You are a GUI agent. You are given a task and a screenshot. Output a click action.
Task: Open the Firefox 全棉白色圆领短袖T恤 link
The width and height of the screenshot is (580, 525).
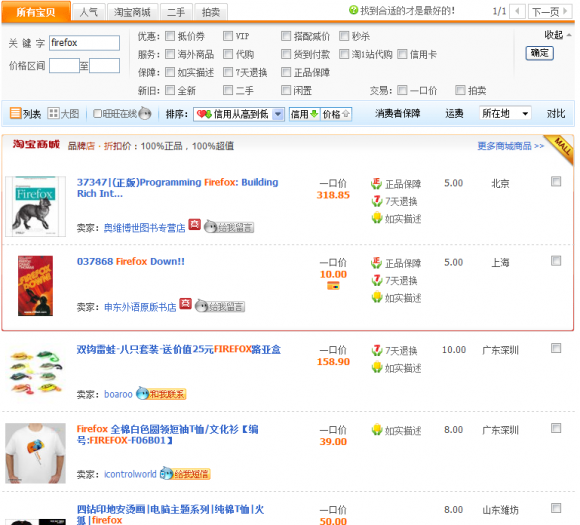click(x=168, y=435)
